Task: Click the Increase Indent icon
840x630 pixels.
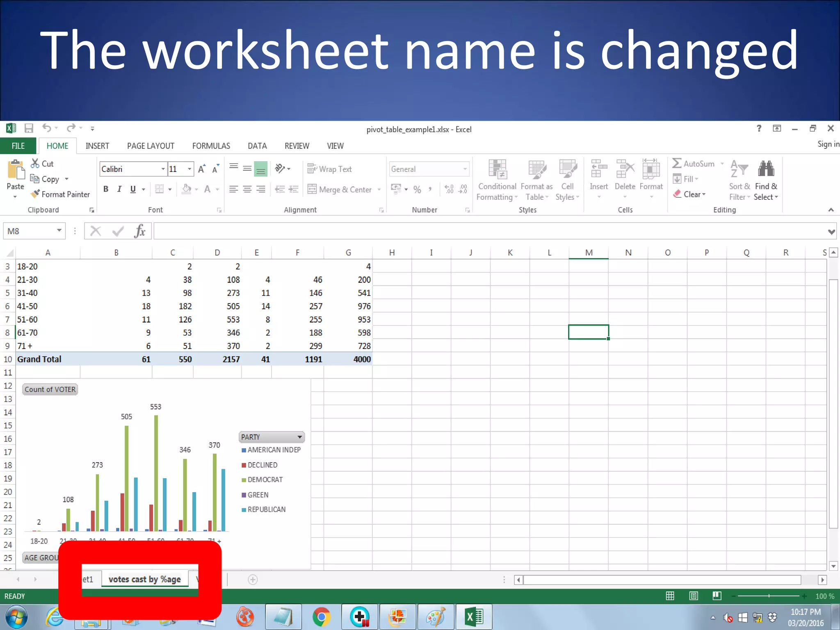Action: 293,189
